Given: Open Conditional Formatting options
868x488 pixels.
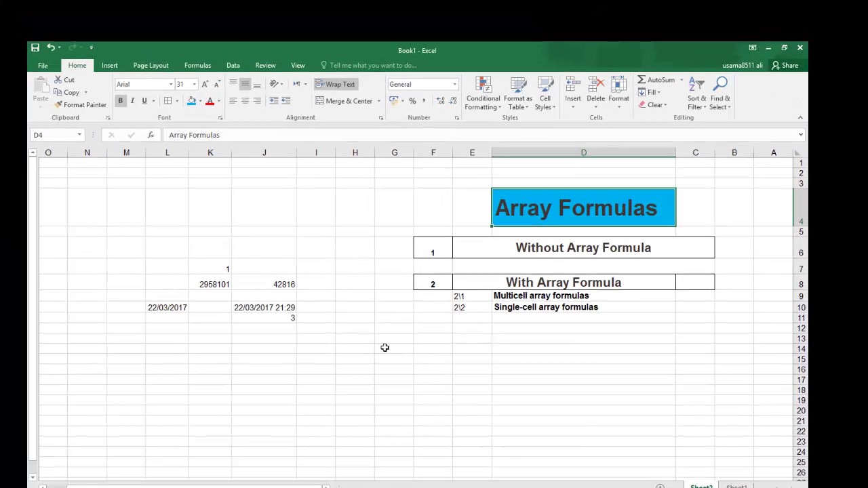Looking at the screenshot, I should coord(483,94).
